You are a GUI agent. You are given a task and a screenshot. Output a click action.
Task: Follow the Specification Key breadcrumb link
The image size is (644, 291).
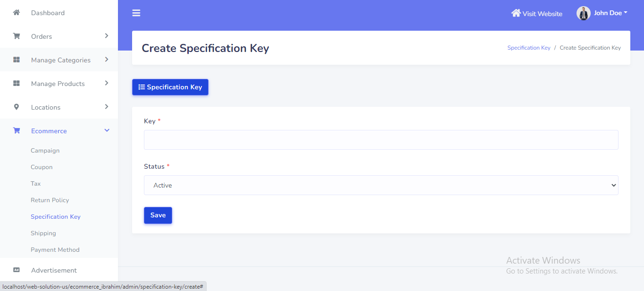coord(528,48)
